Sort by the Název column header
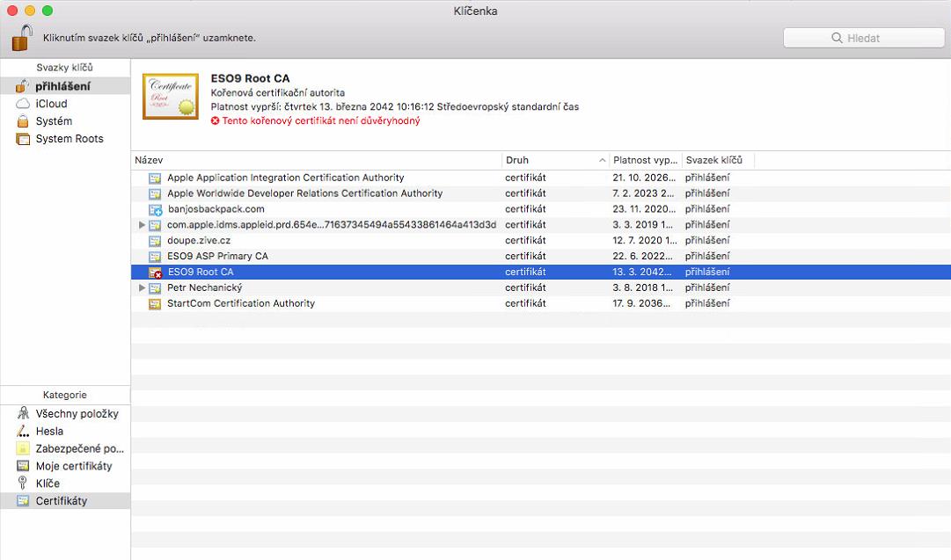The height and width of the screenshot is (560, 951). [x=317, y=160]
